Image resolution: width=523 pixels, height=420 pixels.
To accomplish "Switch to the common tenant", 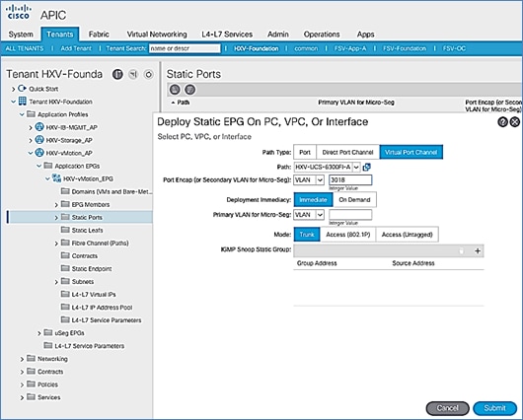I will 306,48.
